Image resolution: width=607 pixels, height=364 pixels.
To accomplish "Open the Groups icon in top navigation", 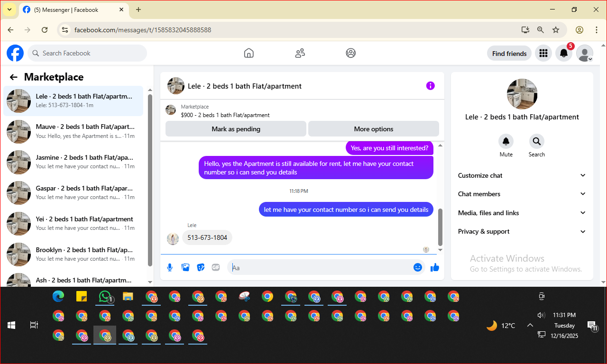I will point(351,53).
